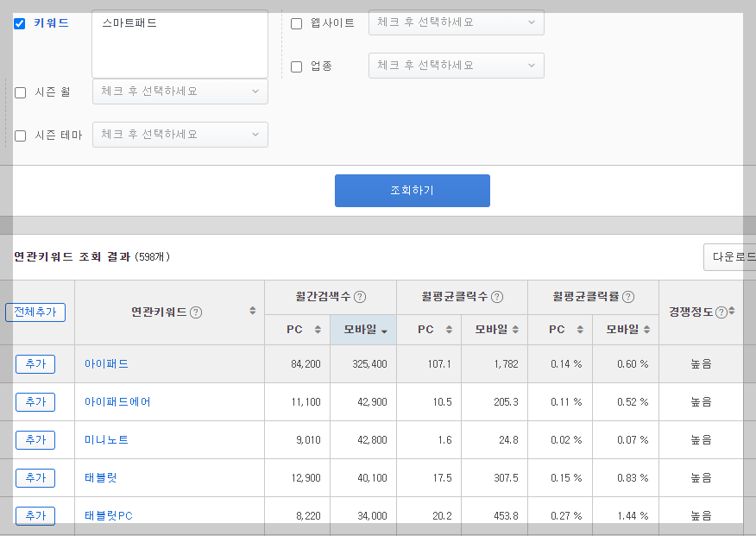Sort 월평균클릭수 모바일 column

[515, 329]
